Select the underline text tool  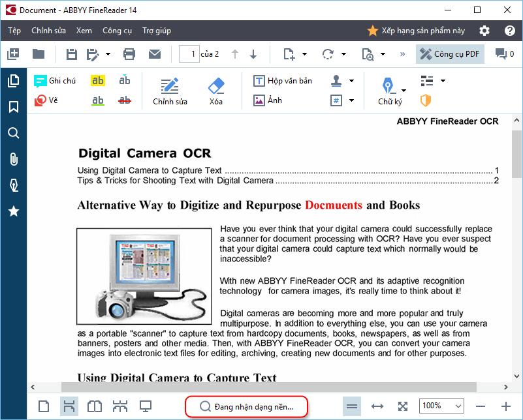(98, 100)
